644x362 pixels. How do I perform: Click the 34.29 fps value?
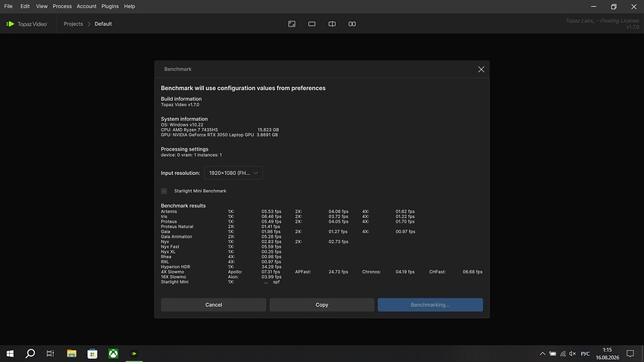point(271,267)
